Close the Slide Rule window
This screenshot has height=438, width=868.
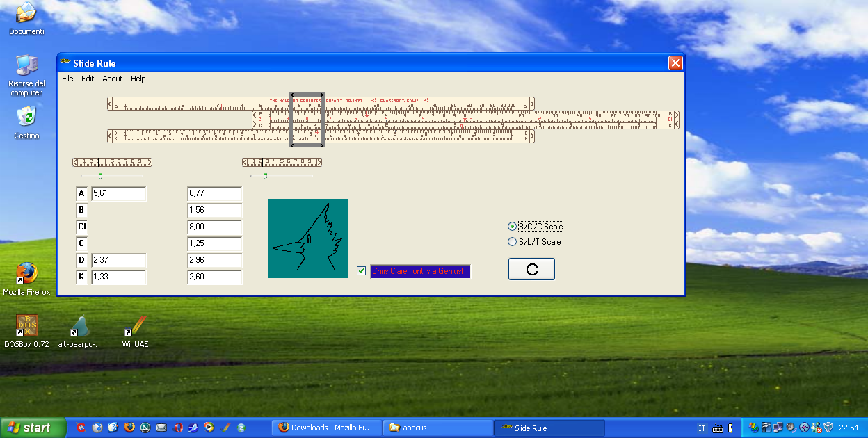pos(675,63)
